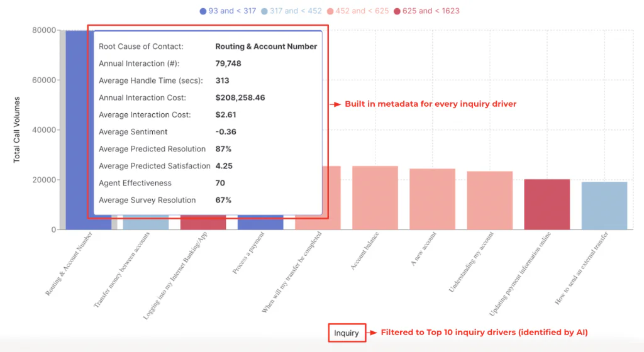Click the Inquiry filter label
Image resolution: width=644 pixels, height=352 pixels.
tap(347, 333)
